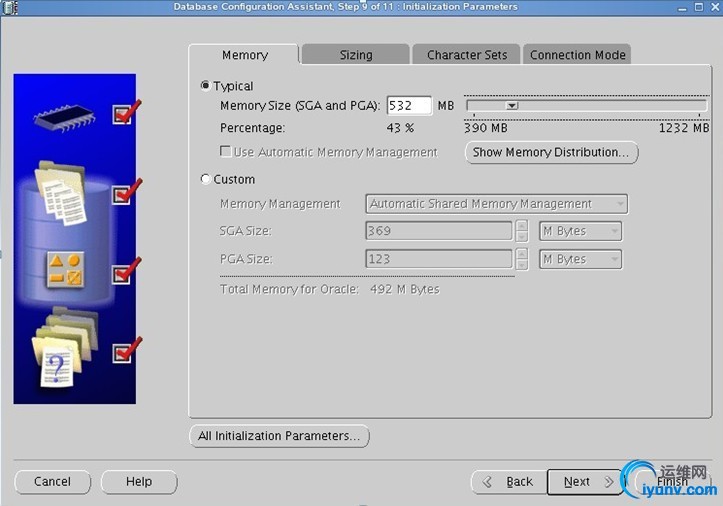
Task: Select the Typical radio button
Action: tap(206, 86)
